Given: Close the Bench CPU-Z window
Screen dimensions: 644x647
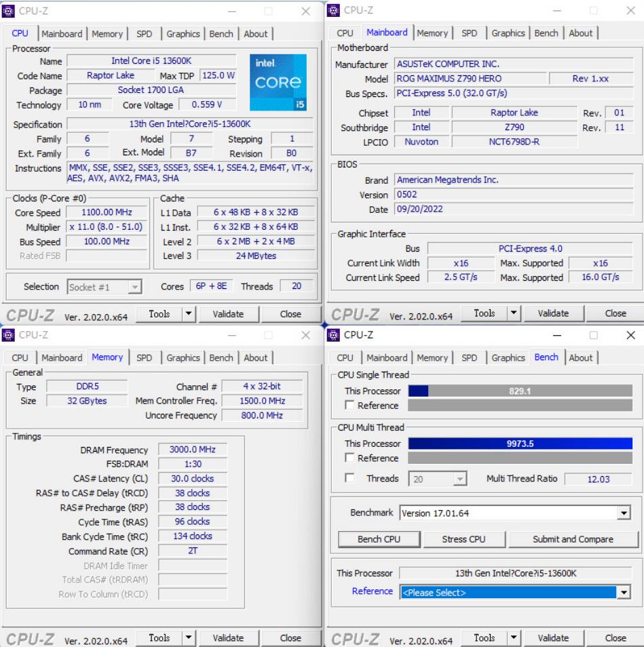Looking at the screenshot, I should 630,336.
